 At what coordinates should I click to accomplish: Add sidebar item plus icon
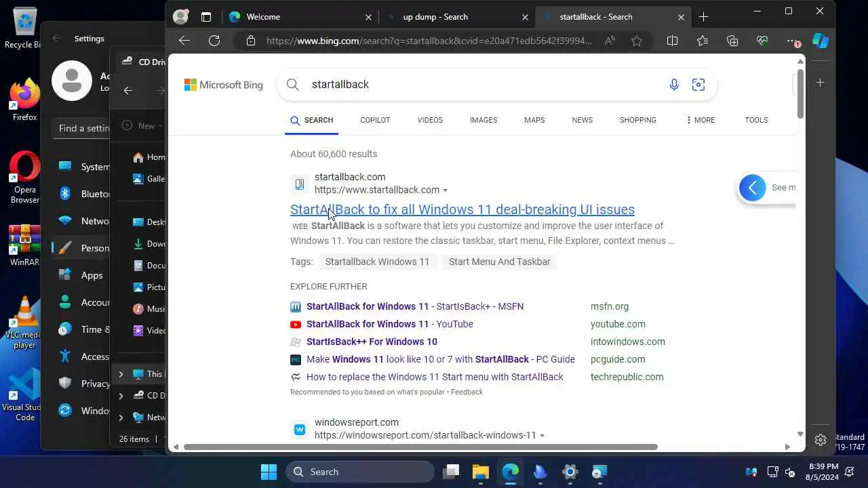pos(821,82)
